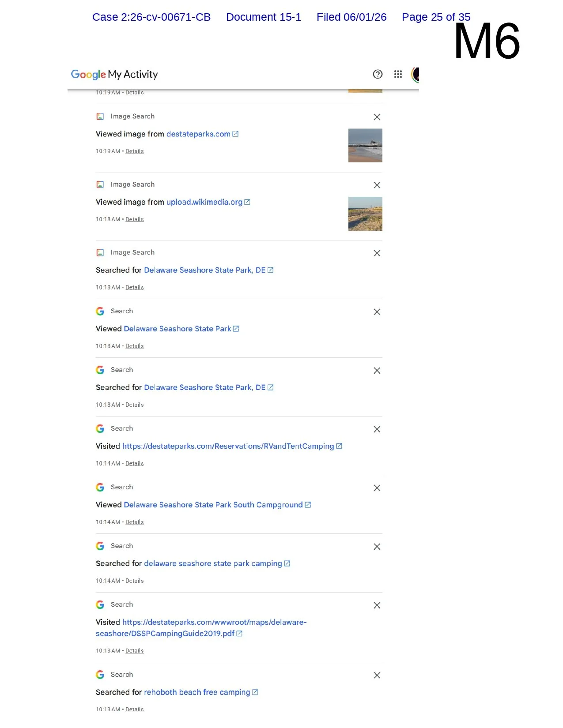Open the Google apps grid
The width and height of the screenshot is (563, 728).
click(398, 74)
